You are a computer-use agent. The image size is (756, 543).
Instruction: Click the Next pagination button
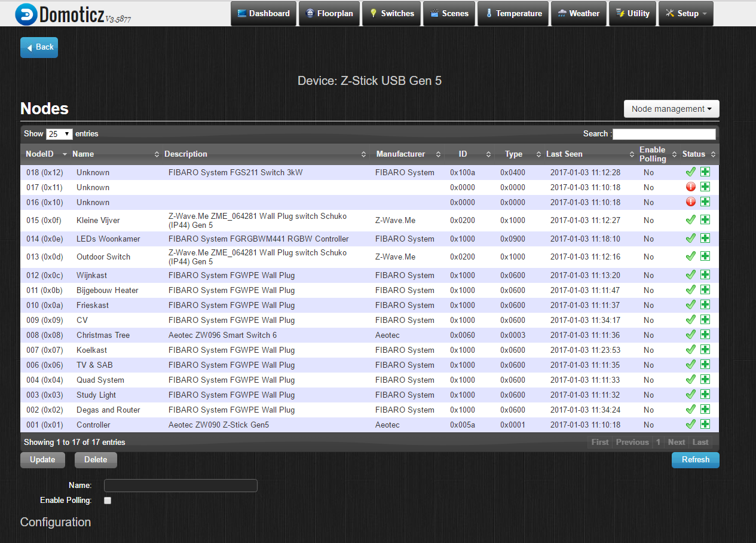[677, 442]
